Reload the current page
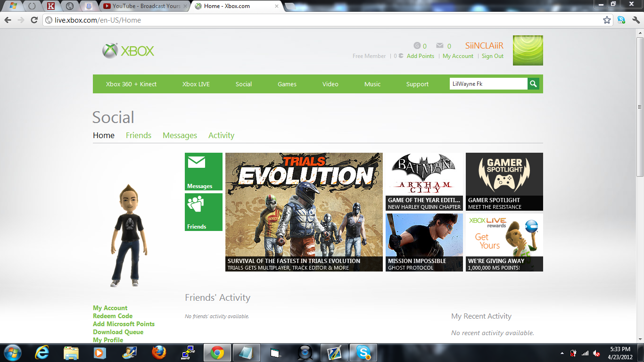The height and width of the screenshot is (362, 644). [x=34, y=20]
